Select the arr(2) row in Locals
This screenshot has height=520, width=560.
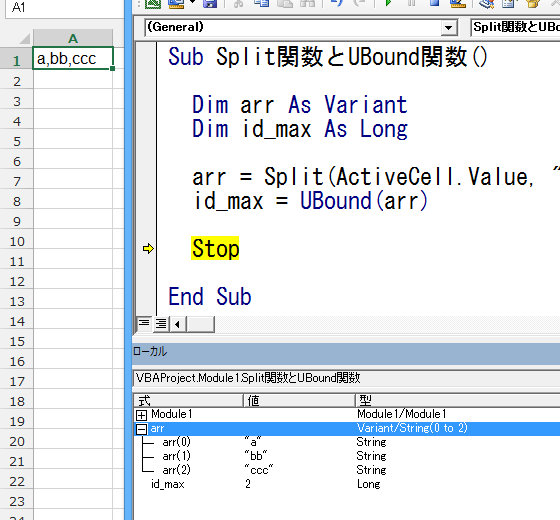[x=347, y=470]
